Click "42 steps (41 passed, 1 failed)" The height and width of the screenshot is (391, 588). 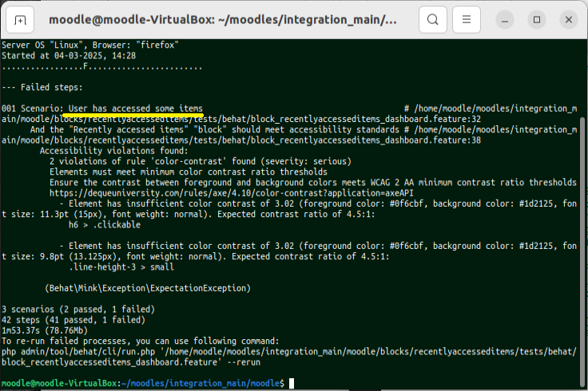pos(73,320)
